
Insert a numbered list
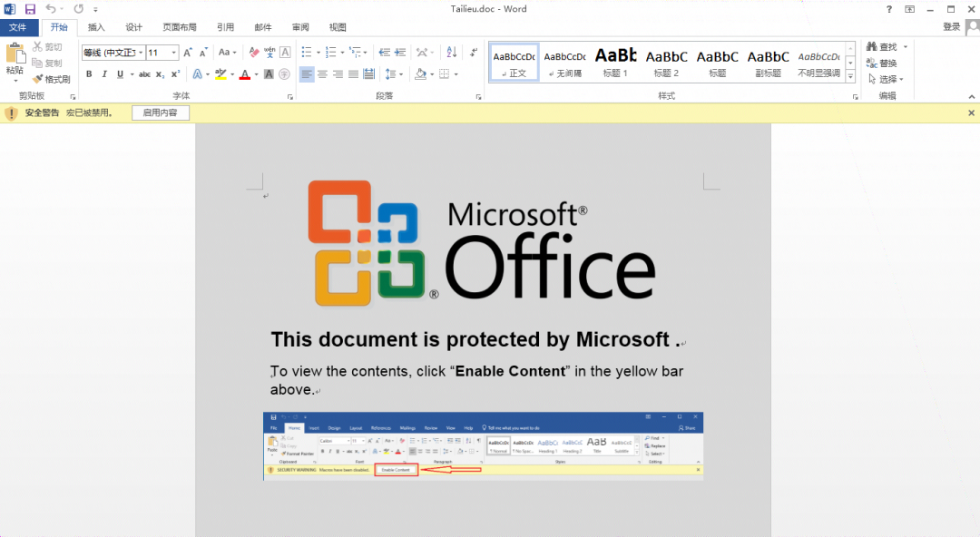[331, 53]
